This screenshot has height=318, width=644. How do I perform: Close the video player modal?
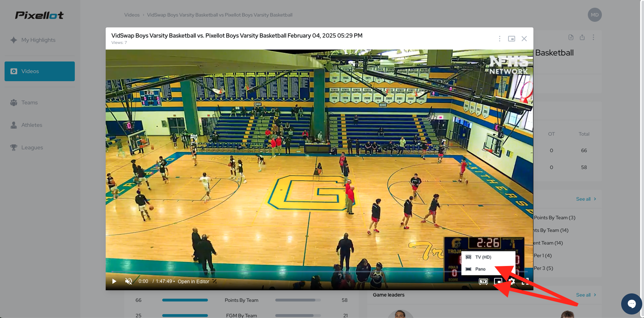pos(524,39)
